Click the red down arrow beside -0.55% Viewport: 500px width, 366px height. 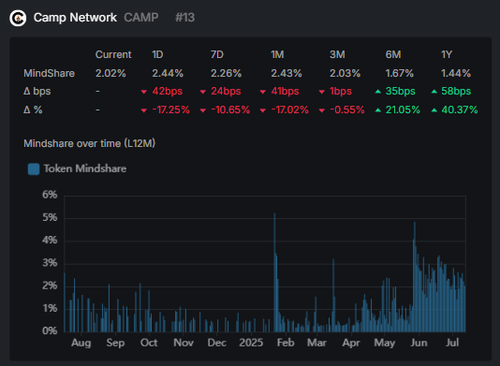tap(322, 111)
